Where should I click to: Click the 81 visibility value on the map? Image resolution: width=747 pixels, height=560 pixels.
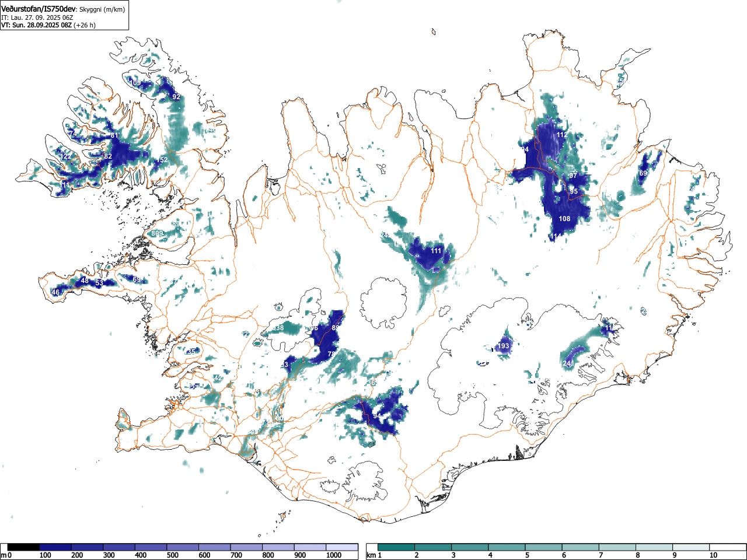[x=114, y=136]
